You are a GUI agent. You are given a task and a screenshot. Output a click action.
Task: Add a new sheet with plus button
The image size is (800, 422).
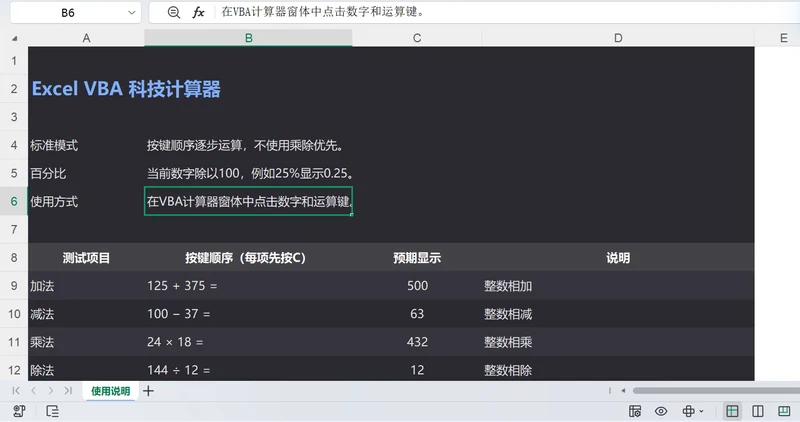click(x=148, y=391)
